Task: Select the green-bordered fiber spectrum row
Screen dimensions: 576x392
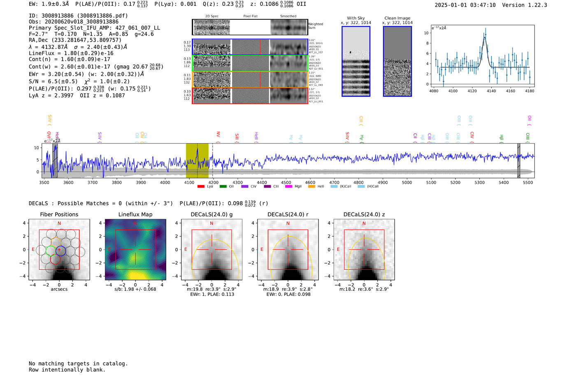Action: [250, 63]
